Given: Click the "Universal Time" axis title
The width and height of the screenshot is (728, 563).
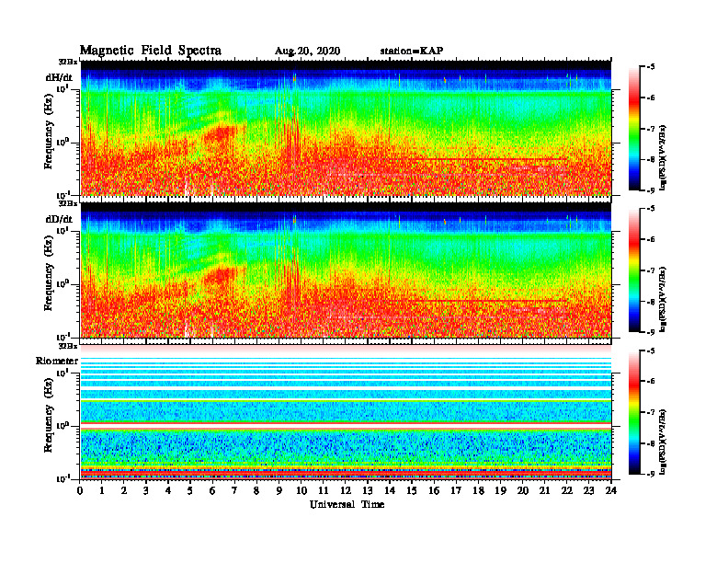Looking at the screenshot, I should point(347,504).
